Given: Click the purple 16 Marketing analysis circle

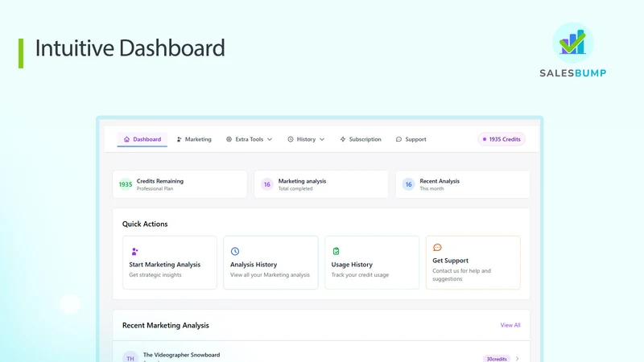Looking at the screenshot, I should click(267, 184).
